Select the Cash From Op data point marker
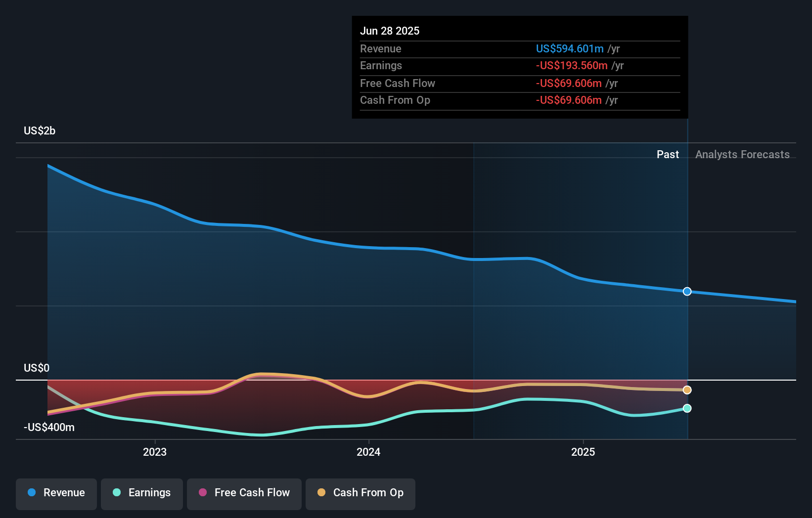This screenshot has width=812, height=518. point(687,390)
